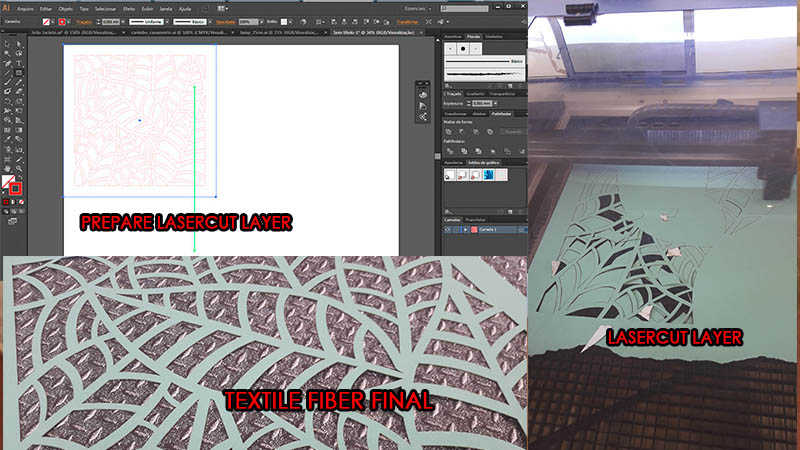This screenshot has height=450, width=800.
Task: Open the Arquivo menu
Action: (25, 9)
